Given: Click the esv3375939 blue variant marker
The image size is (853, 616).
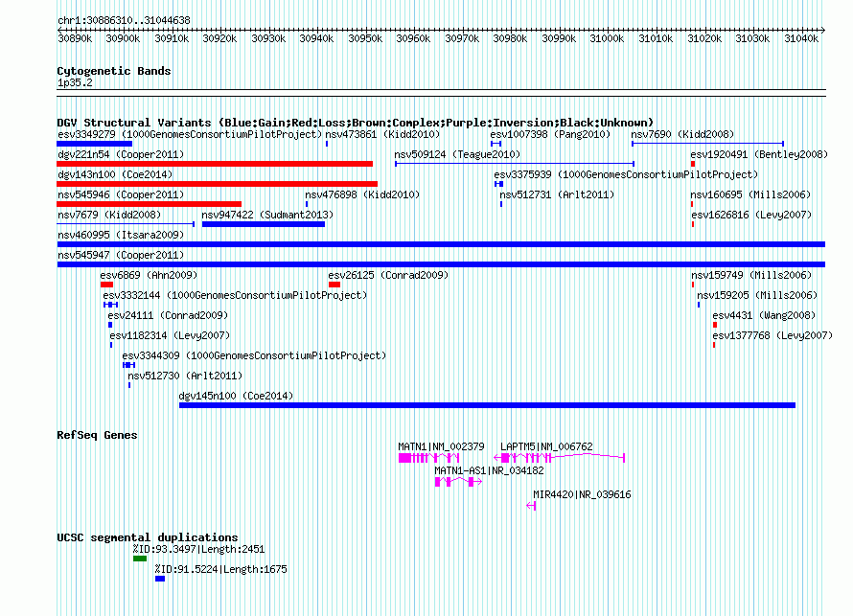Looking at the screenshot, I should [498, 184].
